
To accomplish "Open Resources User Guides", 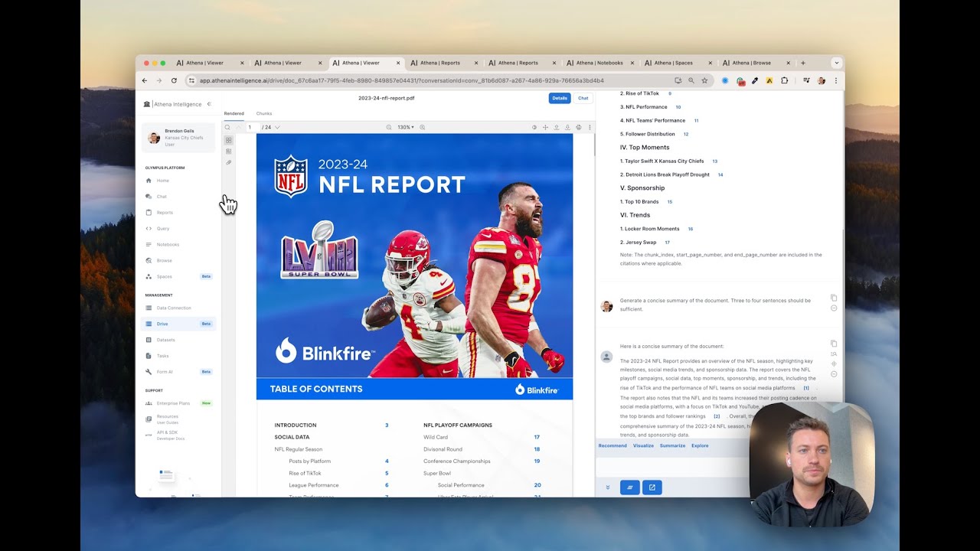I will click(x=179, y=419).
